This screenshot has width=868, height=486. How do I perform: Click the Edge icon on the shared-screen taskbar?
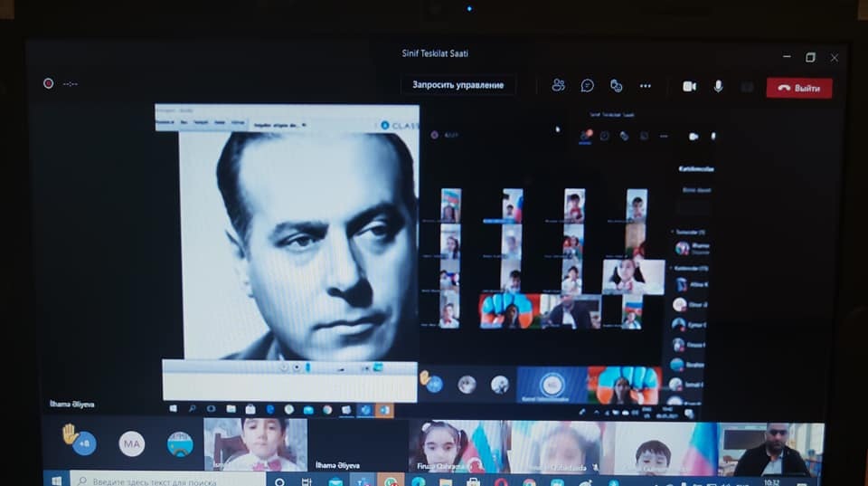pyautogui.click(x=269, y=410)
